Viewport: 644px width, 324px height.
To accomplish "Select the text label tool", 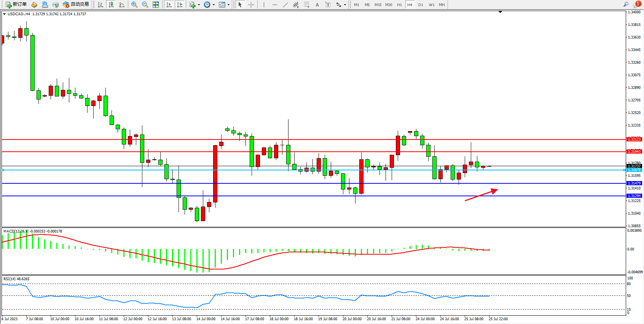I will point(328,5).
